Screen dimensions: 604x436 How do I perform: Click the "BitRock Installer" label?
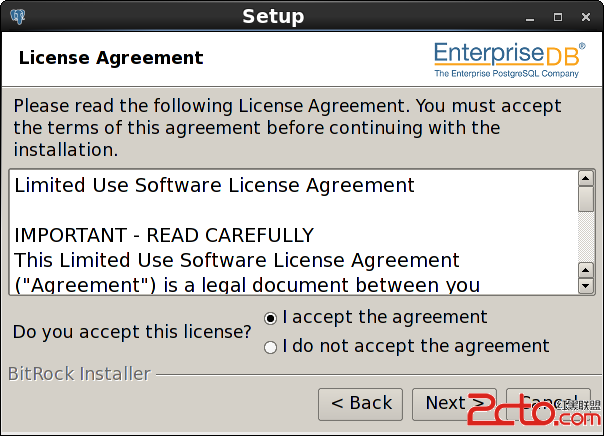coord(79,374)
